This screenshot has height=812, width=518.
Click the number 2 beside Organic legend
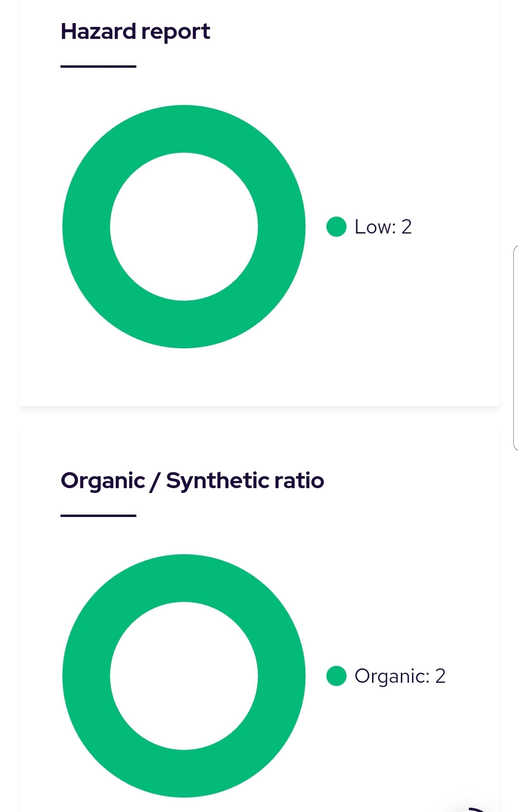pyautogui.click(x=440, y=676)
